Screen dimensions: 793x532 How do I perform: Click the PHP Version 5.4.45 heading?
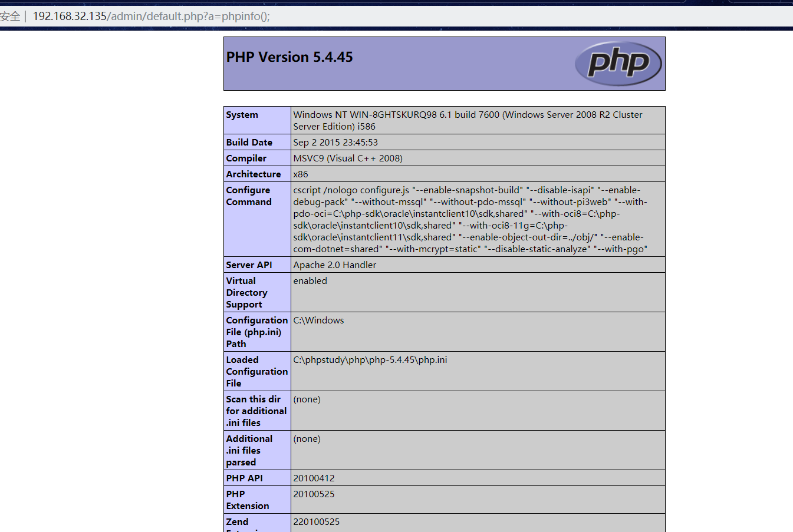coord(289,57)
